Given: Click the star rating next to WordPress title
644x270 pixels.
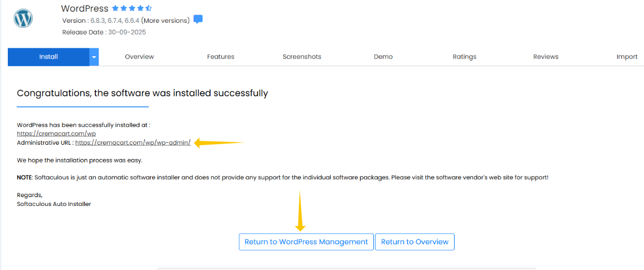Looking at the screenshot, I should click(x=132, y=8).
